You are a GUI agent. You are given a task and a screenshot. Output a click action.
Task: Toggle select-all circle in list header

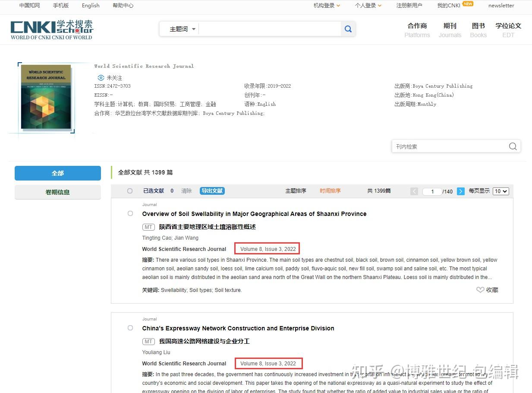pos(130,191)
